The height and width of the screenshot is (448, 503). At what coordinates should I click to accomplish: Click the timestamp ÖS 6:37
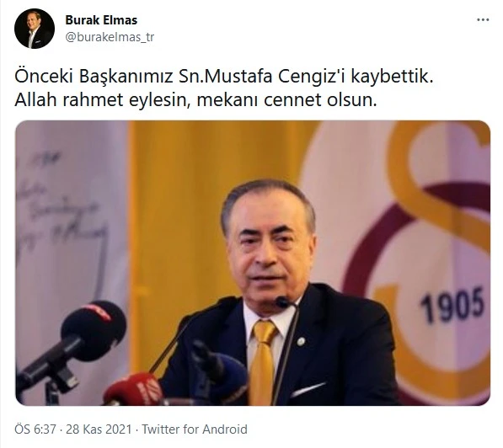35,429
